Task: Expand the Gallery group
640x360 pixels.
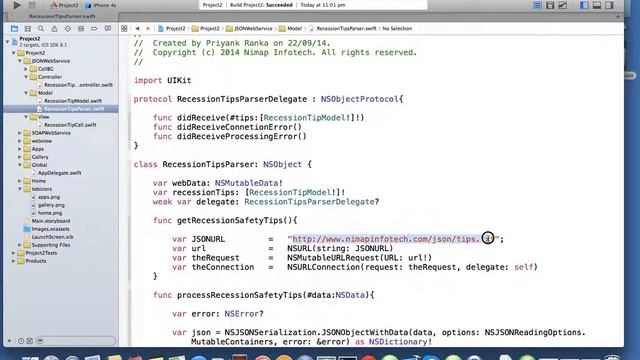Action: (20, 157)
